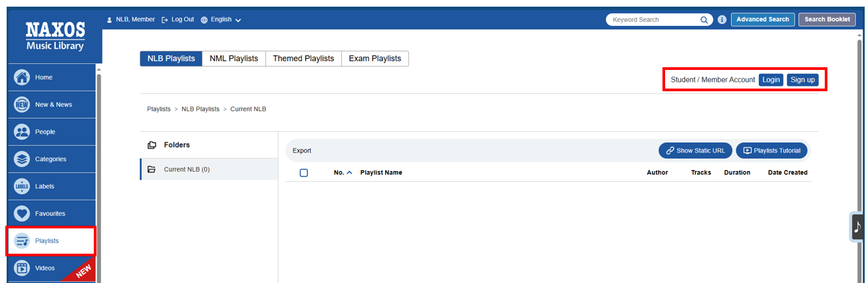Click the Duration column header

pyautogui.click(x=737, y=172)
